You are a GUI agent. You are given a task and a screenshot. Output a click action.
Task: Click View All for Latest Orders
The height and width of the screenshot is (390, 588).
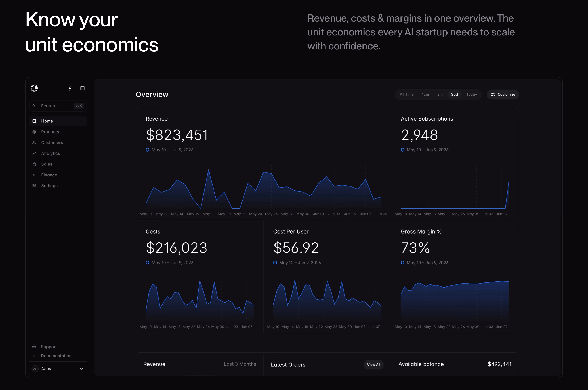(x=373, y=365)
